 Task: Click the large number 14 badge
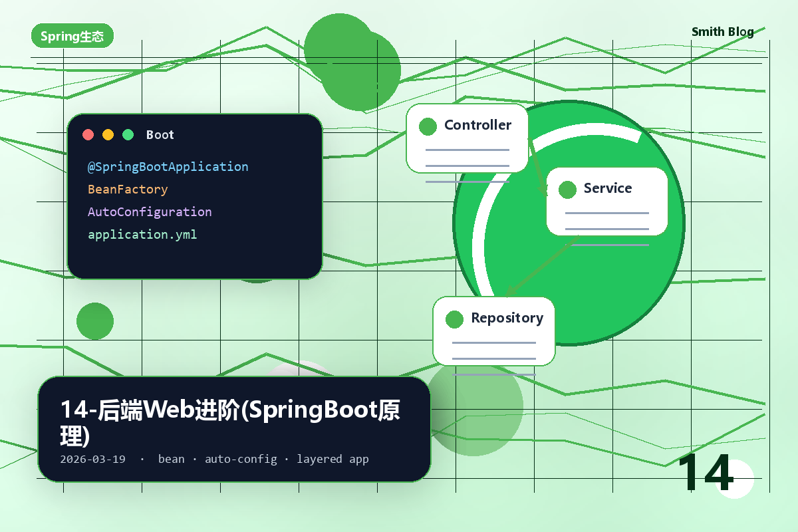706,473
